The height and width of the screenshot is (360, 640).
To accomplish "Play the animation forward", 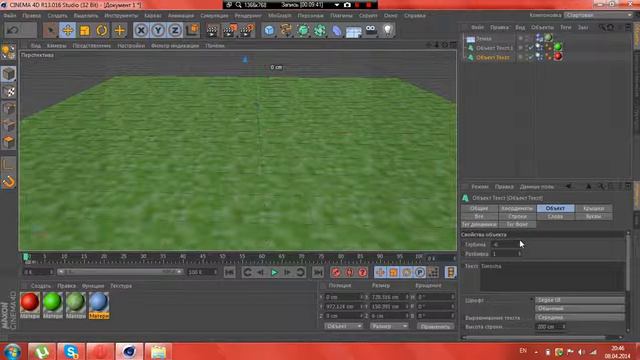I will (x=274, y=272).
